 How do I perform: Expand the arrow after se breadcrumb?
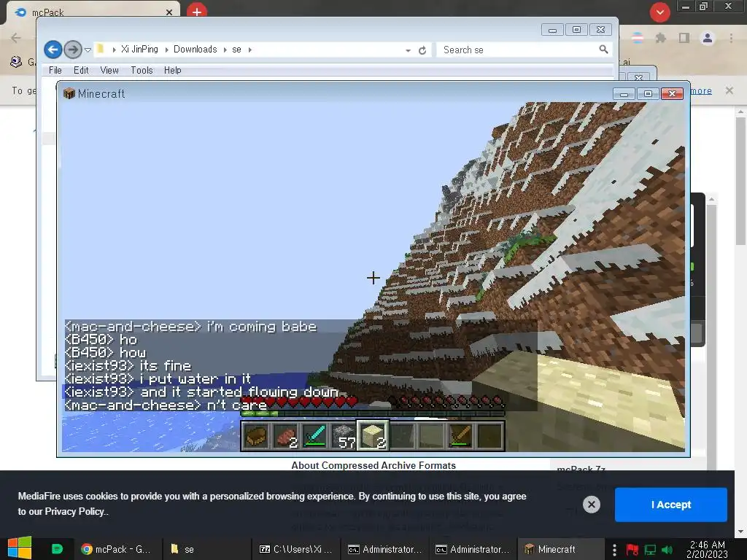pyautogui.click(x=249, y=50)
